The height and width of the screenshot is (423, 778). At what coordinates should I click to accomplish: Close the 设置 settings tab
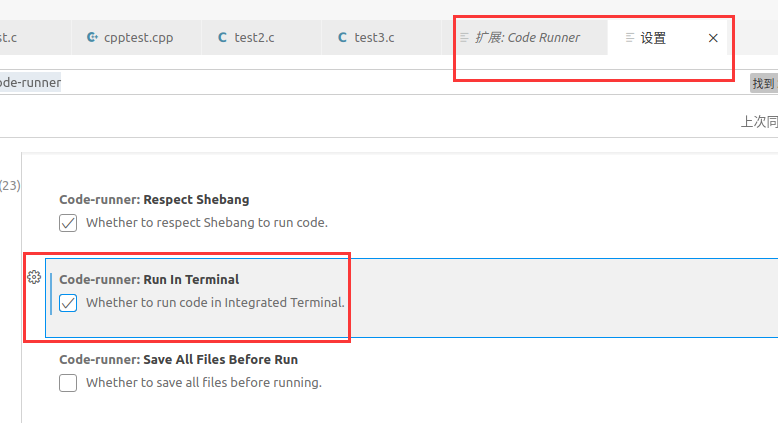[713, 38]
